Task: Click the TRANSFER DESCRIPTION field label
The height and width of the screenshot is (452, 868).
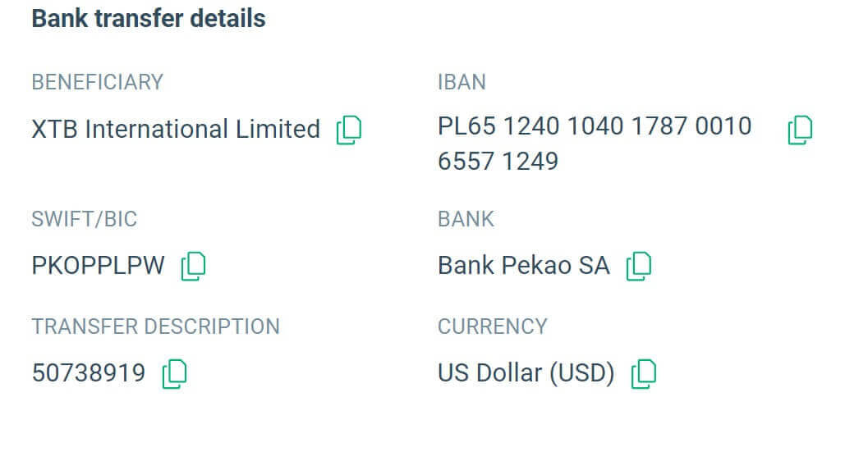Action: (x=155, y=326)
